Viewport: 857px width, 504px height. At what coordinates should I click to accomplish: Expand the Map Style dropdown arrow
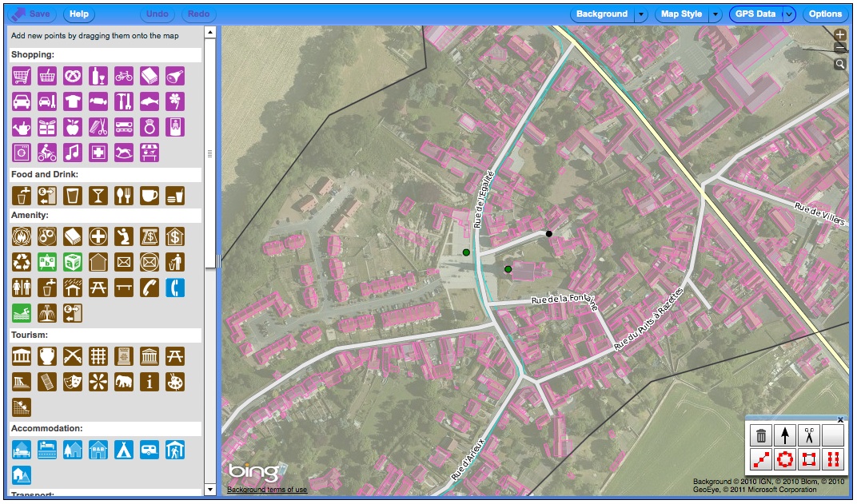coord(715,14)
